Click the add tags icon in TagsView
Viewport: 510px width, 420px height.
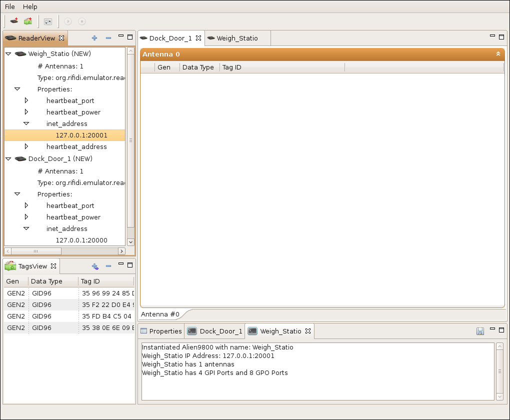pos(95,266)
